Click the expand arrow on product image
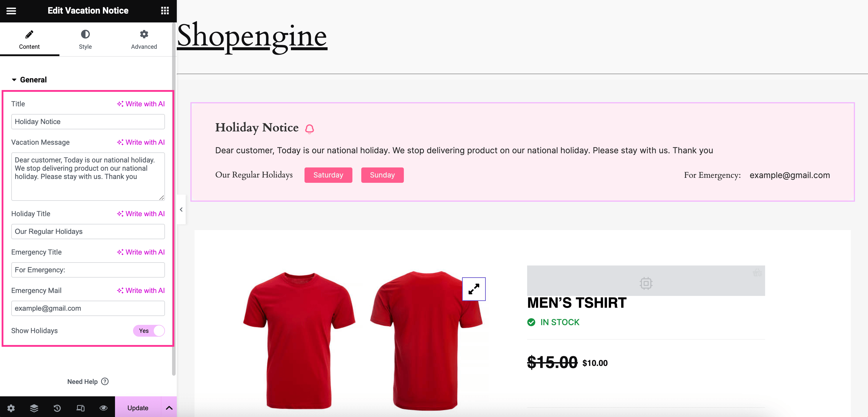Image resolution: width=868 pixels, height=417 pixels. (473, 288)
